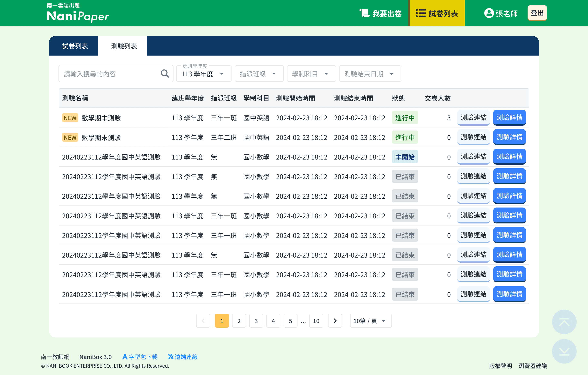Open the 學制科目 filter dropdown
The image size is (588, 375).
click(x=311, y=74)
